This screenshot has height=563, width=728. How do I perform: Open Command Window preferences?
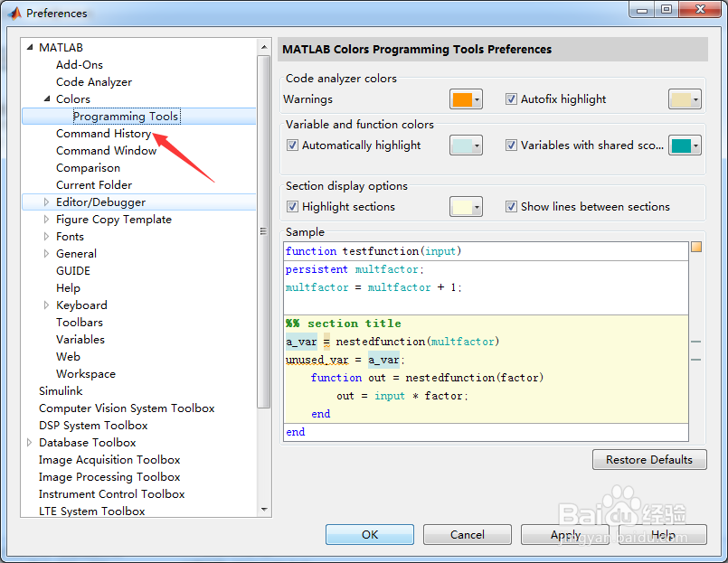107,150
